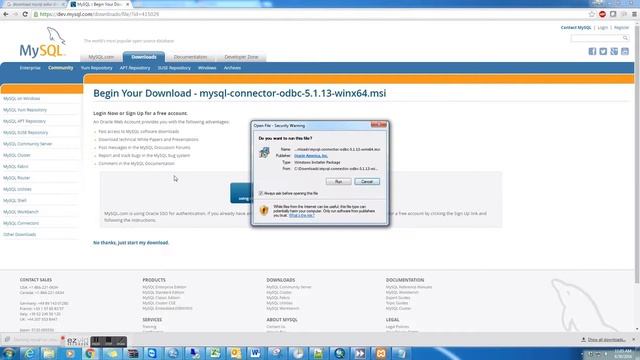Toggle Always ask before opening this file
The height and width of the screenshot is (360, 640).
[x=260, y=193]
